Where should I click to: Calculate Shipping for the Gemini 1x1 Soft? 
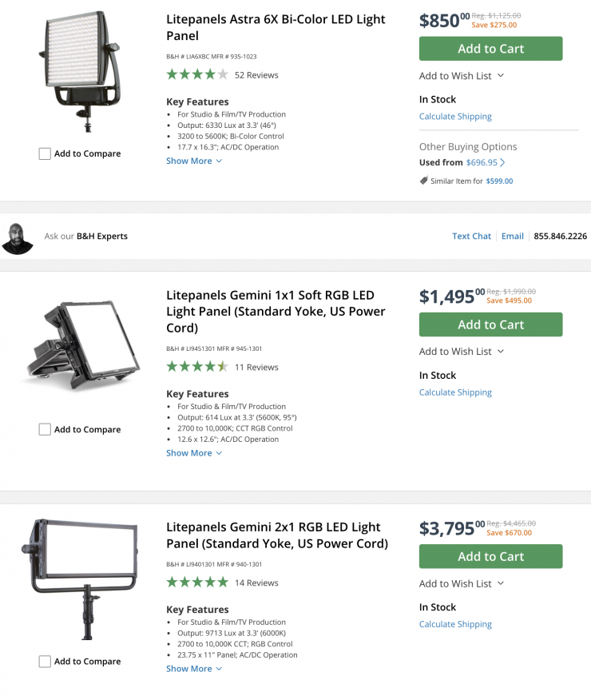[x=455, y=392]
